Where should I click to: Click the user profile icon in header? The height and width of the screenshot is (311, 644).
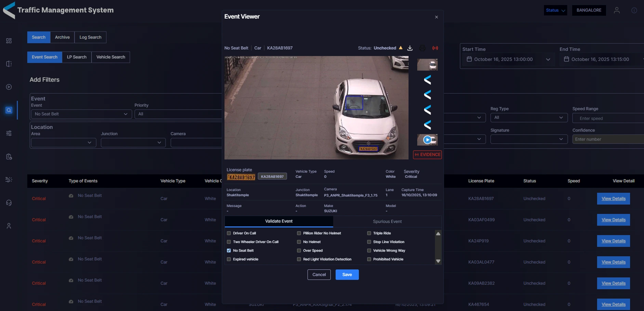pos(617,10)
